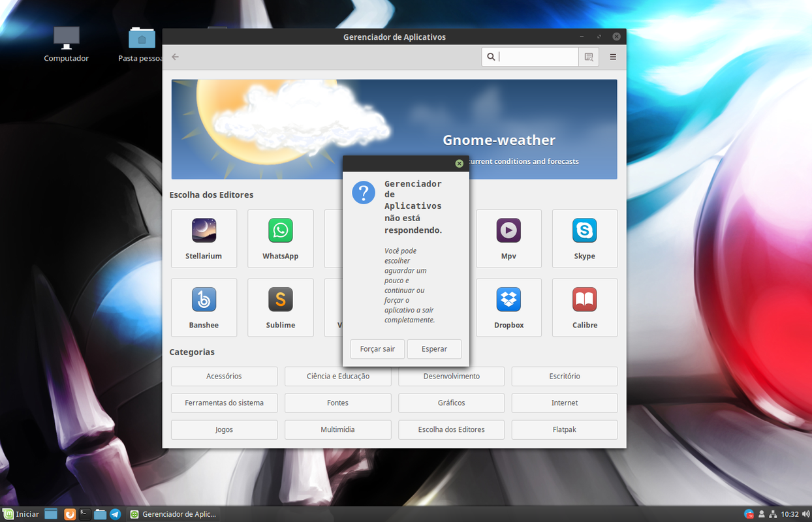Click the Telegram tray icon with badge
The height and width of the screenshot is (522, 812).
749,514
